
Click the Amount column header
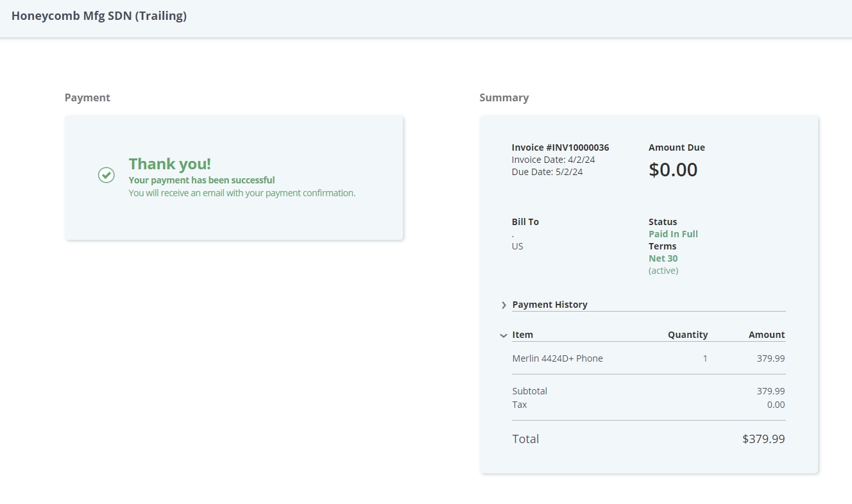click(766, 335)
